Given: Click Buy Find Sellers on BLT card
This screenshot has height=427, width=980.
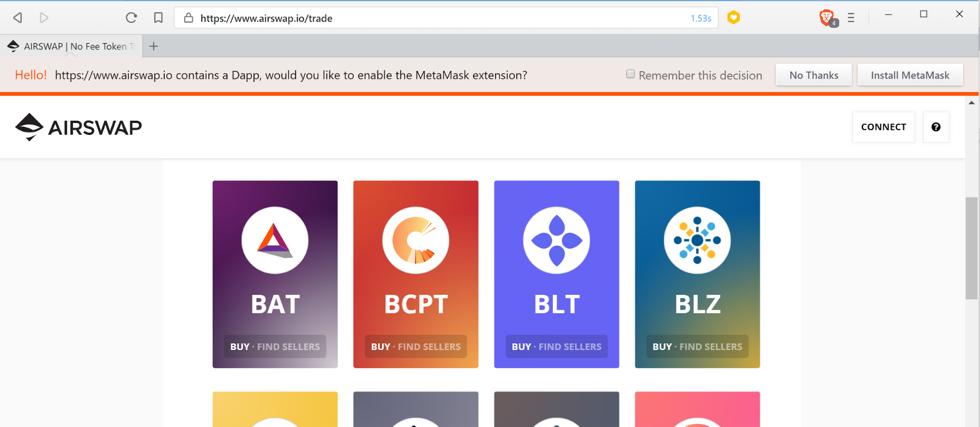Looking at the screenshot, I should point(556,347).
